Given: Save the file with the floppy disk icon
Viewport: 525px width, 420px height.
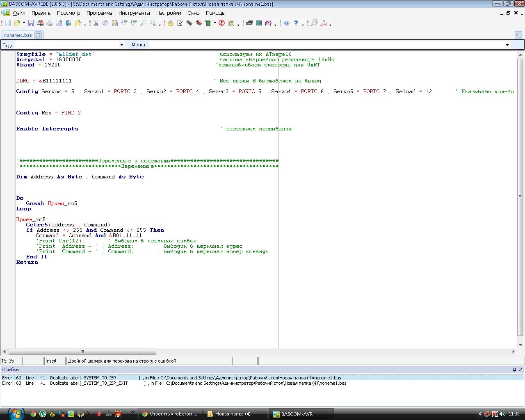Looking at the screenshot, I should [31, 23].
